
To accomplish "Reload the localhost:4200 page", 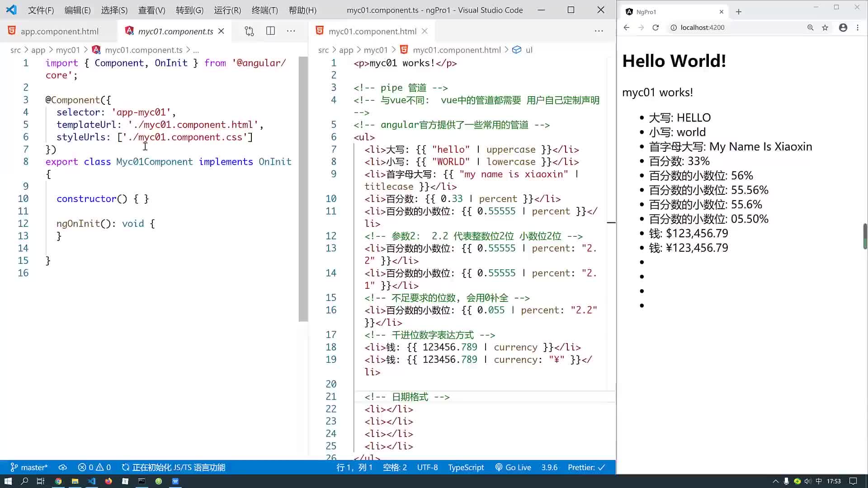I will click(656, 28).
